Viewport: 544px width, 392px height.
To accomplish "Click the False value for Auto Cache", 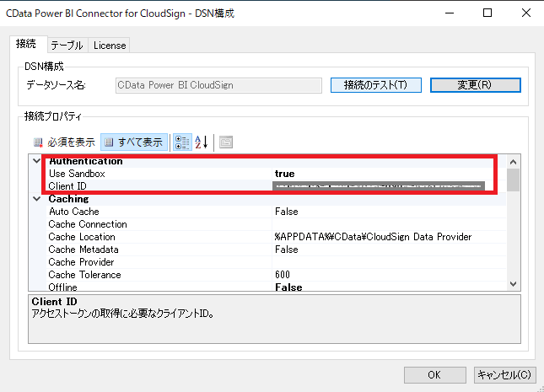I will tap(286, 212).
